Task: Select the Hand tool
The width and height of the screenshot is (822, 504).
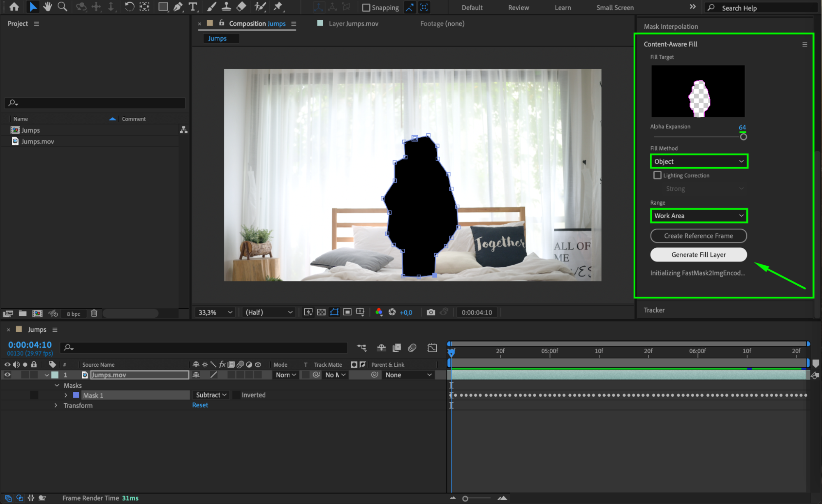Action: [x=48, y=7]
